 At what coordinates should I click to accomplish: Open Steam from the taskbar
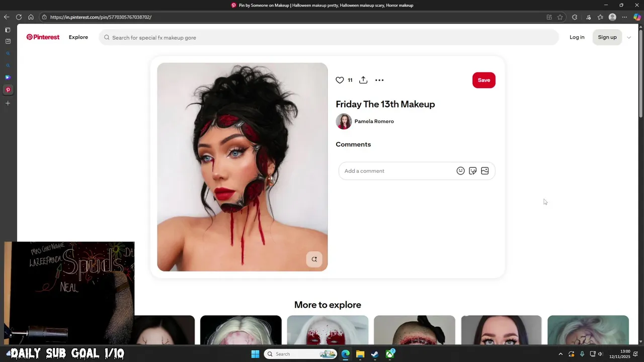click(375, 354)
